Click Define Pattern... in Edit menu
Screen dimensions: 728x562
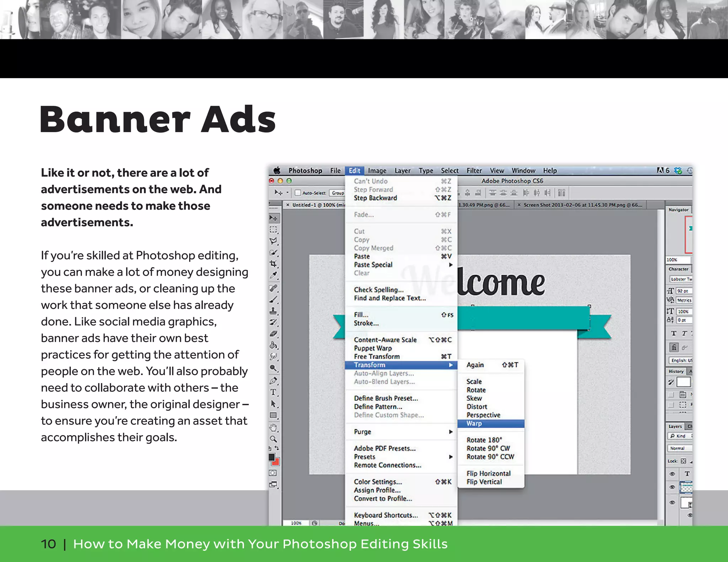(401, 407)
